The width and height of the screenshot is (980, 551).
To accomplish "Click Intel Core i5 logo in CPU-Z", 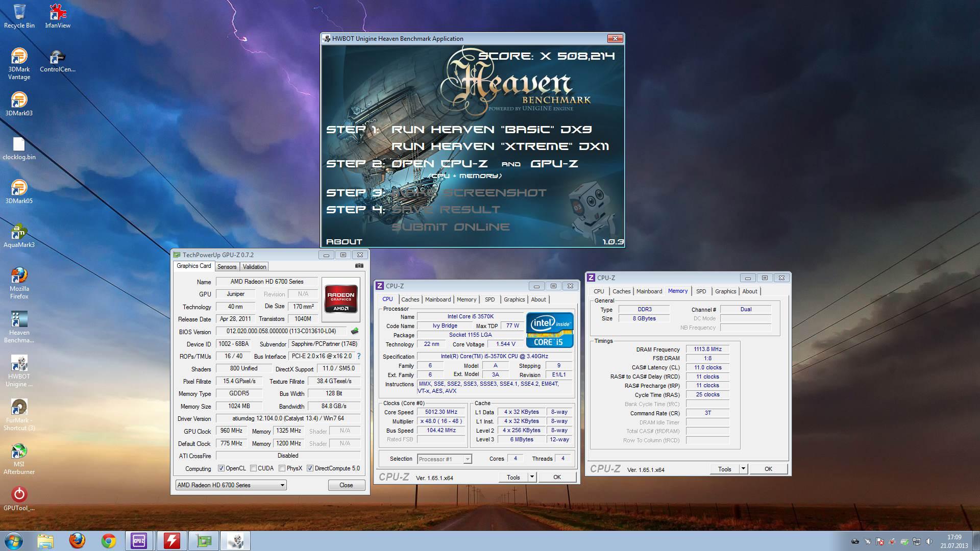I will tap(550, 330).
